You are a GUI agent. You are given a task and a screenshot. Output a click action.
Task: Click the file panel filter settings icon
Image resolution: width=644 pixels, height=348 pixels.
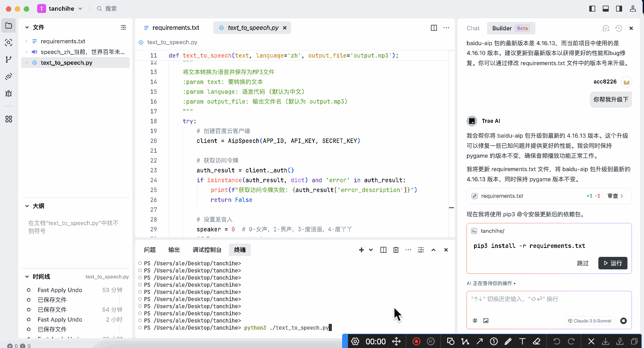123,27
